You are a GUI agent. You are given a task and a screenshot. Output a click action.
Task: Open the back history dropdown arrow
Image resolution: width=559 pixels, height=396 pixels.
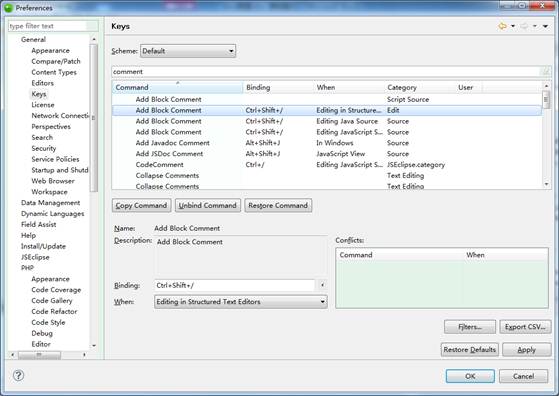pyautogui.click(x=513, y=26)
